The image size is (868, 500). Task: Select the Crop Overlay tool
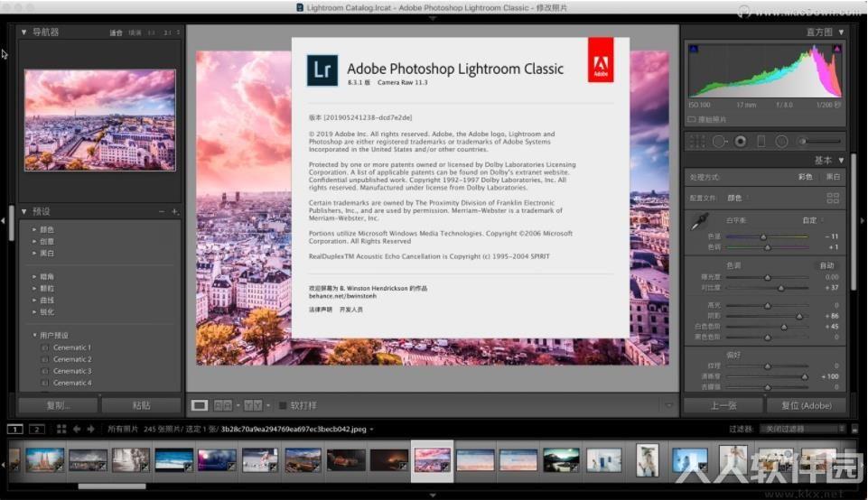pyautogui.click(x=697, y=142)
